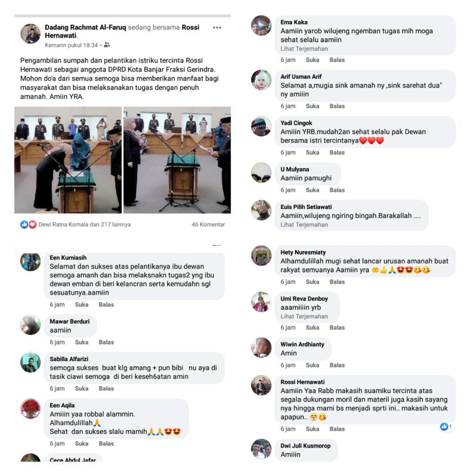Show translation for Umi Reva Denboy's comment
Viewport: 476px width, 476px height.
tap(304, 316)
